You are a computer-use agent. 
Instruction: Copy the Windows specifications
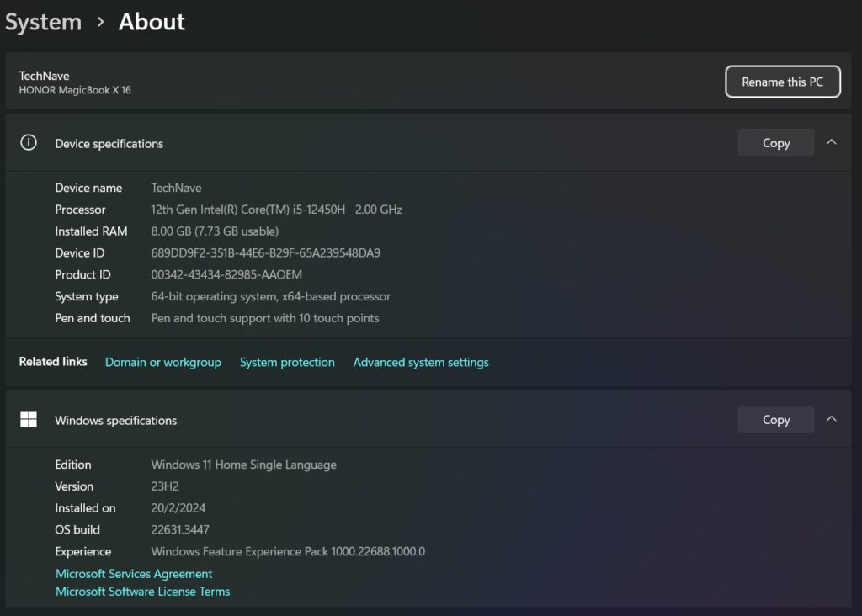pos(775,420)
